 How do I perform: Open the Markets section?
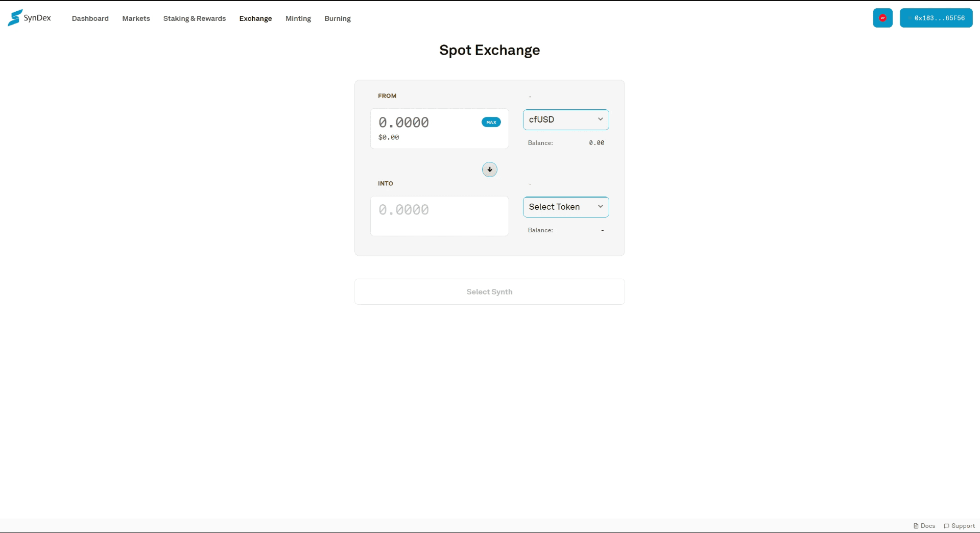[x=135, y=18]
